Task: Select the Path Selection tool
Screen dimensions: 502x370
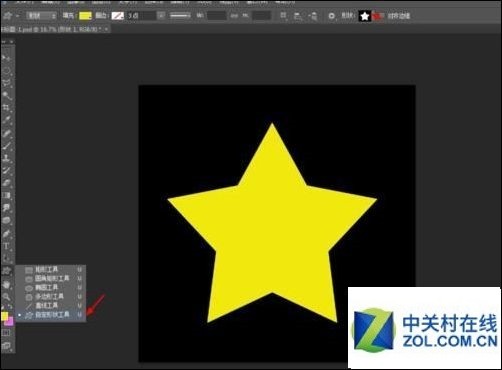Action: tap(7, 258)
